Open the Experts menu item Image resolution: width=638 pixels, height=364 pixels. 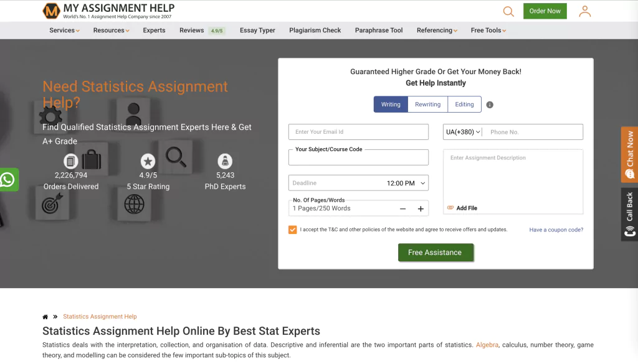point(155,30)
